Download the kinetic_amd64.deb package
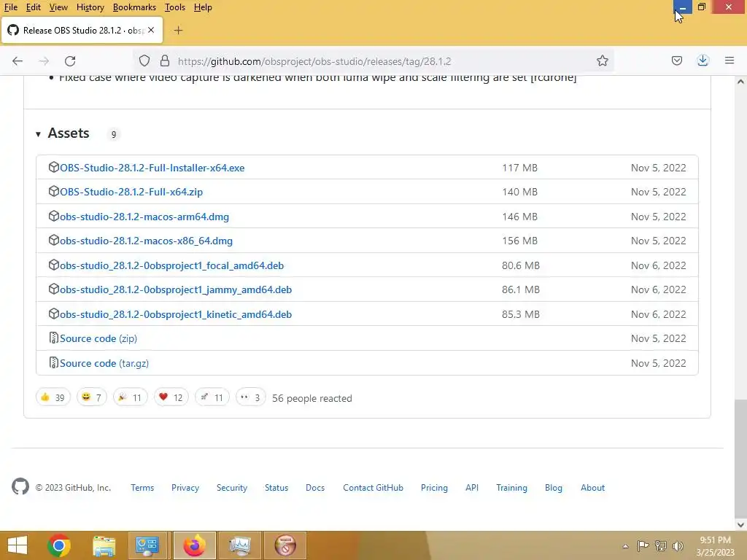747x560 pixels. click(176, 314)
